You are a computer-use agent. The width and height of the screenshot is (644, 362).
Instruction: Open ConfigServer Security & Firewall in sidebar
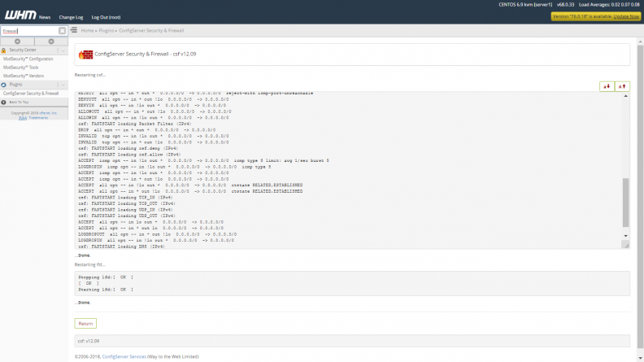click(31, 94)
